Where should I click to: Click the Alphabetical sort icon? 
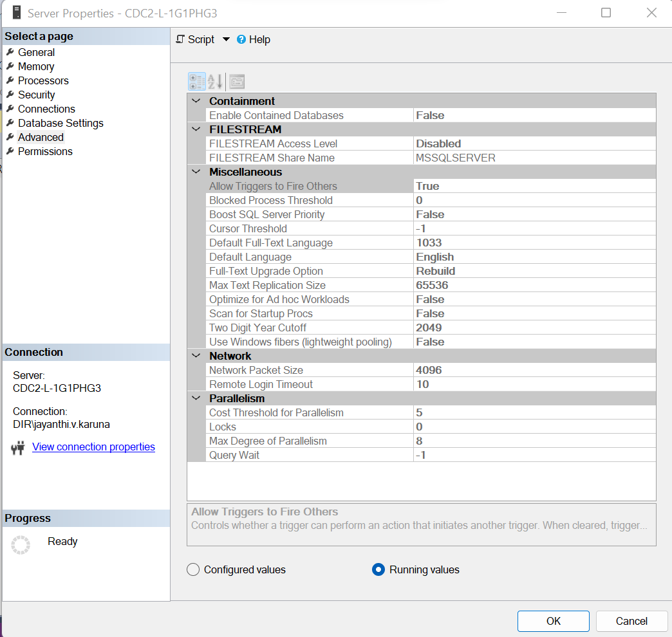pyautogui.click(x=215, y=81)
